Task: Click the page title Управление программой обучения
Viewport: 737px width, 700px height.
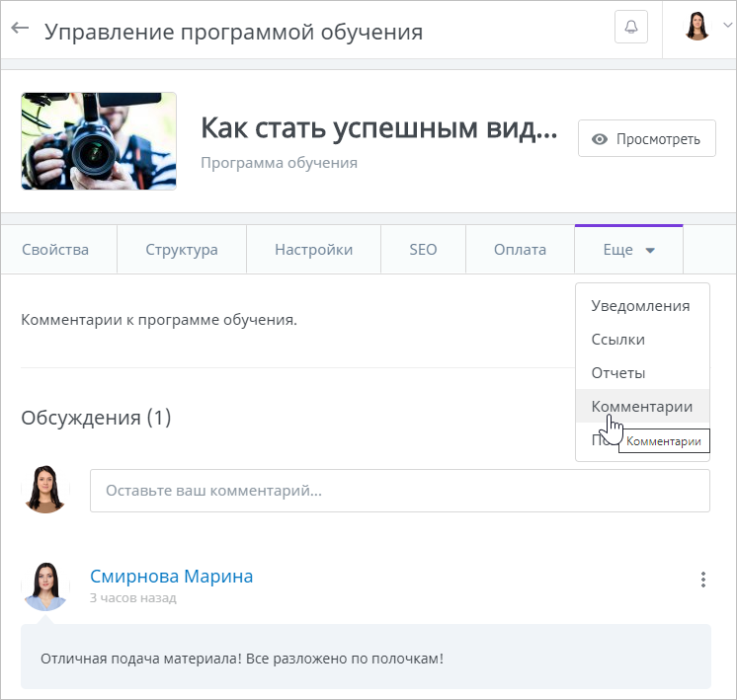Action: click(233, 32)
